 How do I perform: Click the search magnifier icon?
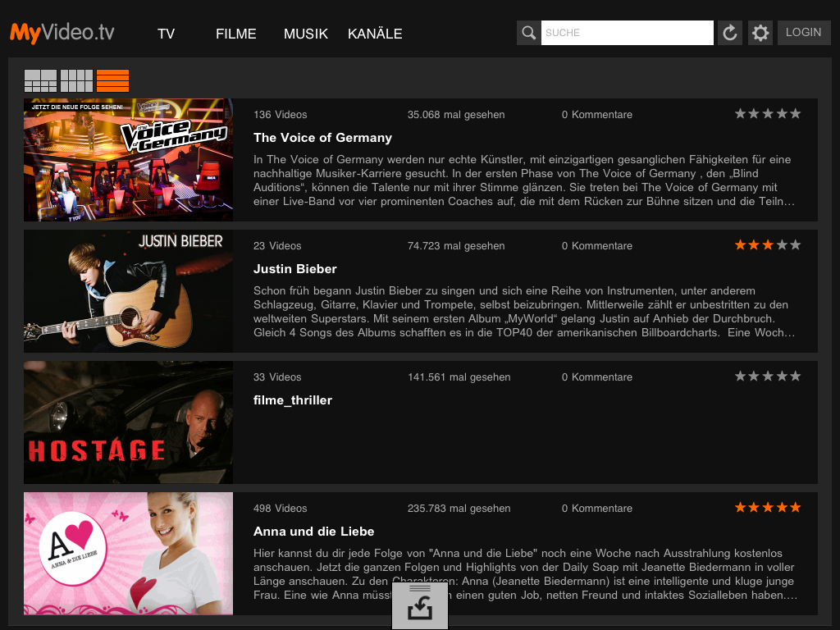point(528,33)
